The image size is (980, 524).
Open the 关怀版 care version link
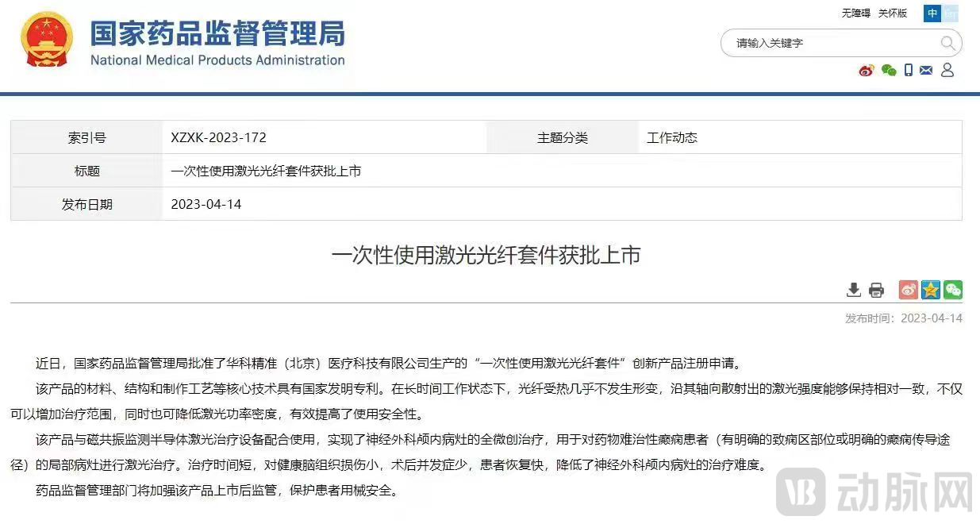892,13
